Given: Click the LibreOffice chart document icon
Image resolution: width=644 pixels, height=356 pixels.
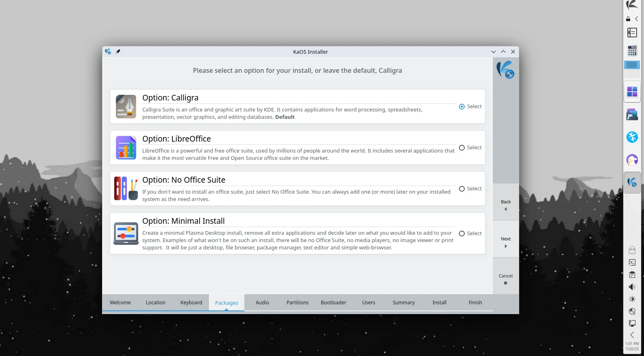Looking at the screenshot, I should pyautogui.click(x=126, y=148).
